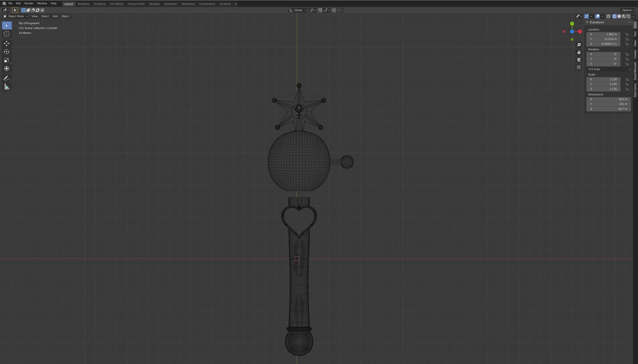The image size is (638, 364).
Task: Switch to the Sculpting workspace tab
Action: (99, 4)
